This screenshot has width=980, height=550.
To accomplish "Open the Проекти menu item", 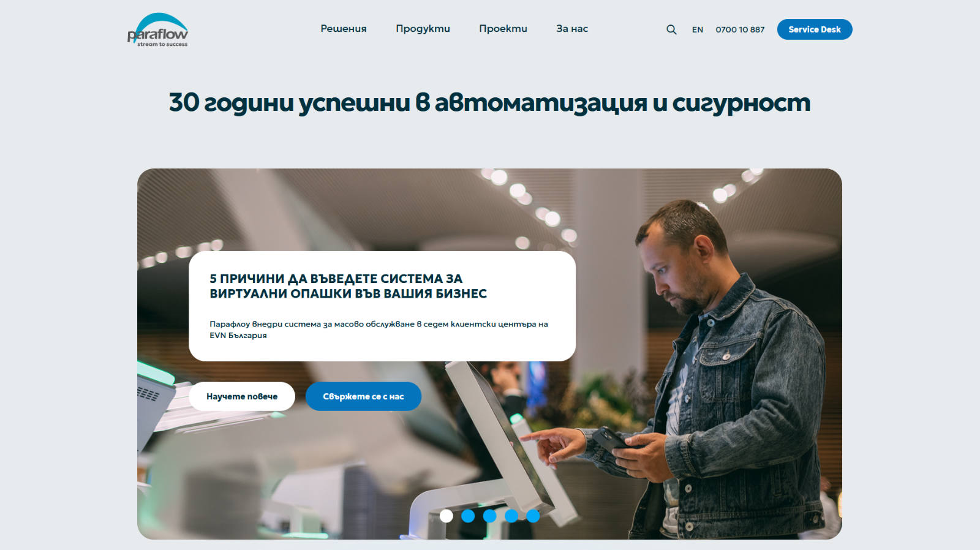I will click(503, 29).
